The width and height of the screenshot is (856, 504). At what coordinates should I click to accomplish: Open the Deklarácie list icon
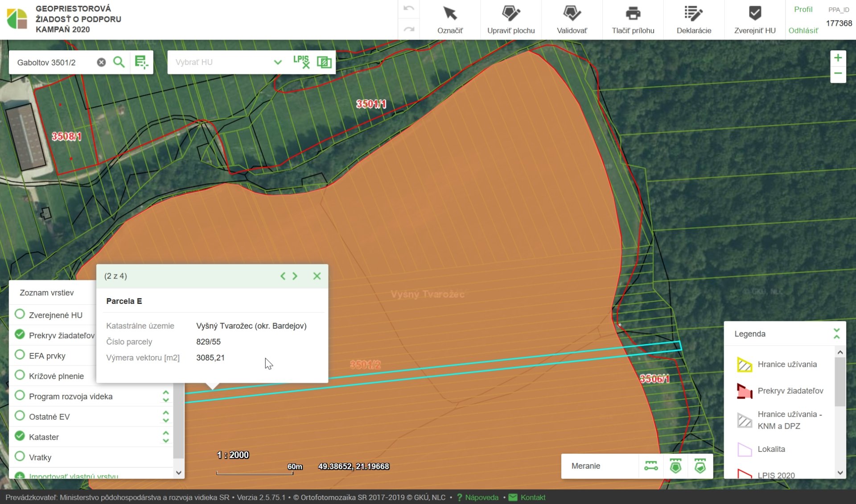point(694,14)
